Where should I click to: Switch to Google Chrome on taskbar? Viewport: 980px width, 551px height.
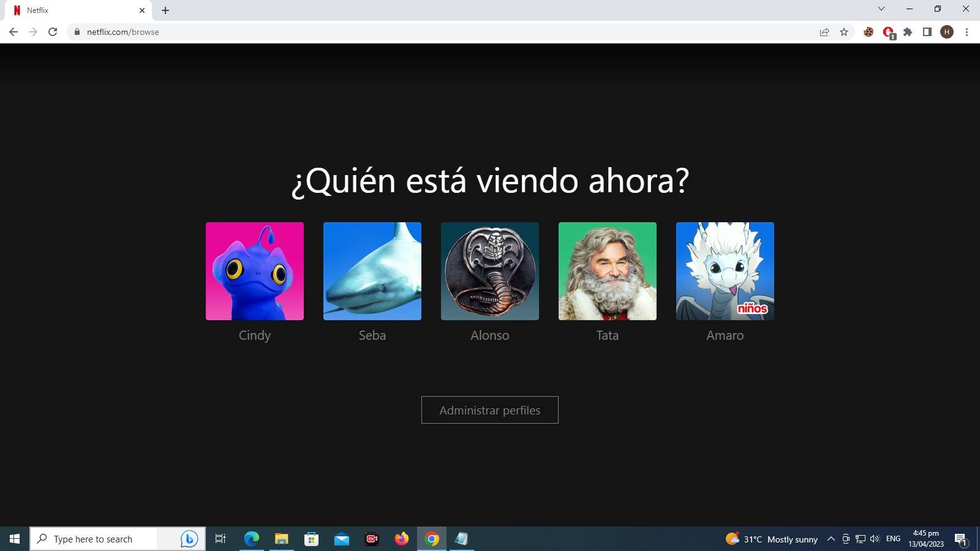coord(432,539)
